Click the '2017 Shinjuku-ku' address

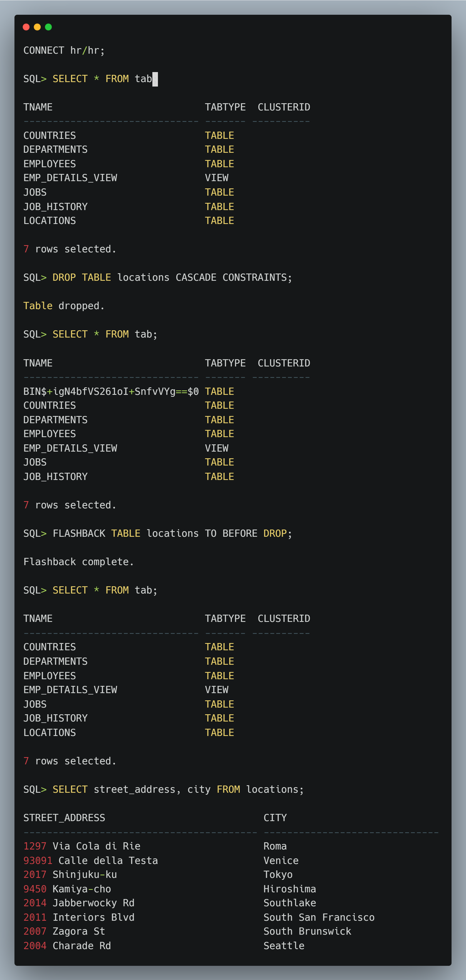[x=70, y=875]
